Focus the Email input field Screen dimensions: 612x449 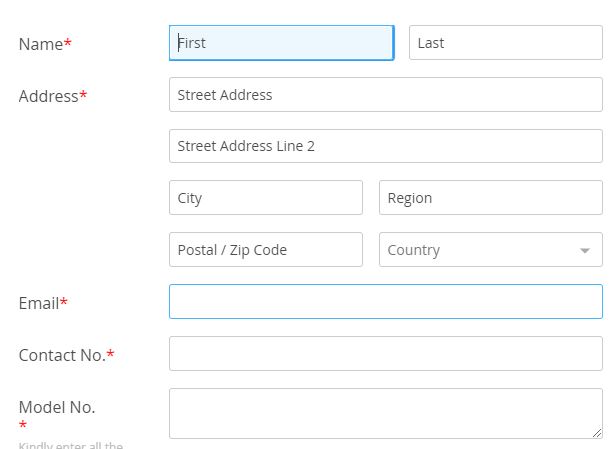[385, 302]
